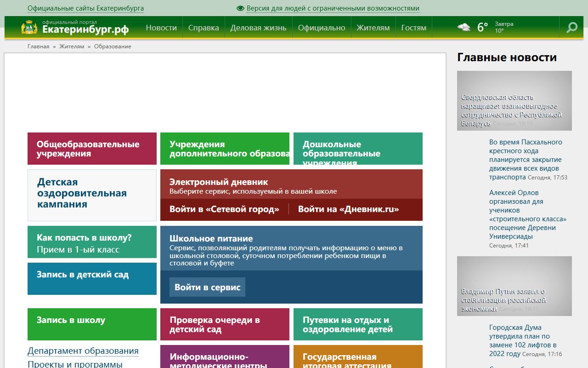Open Запись в детский сад tile
Viewport: 588px width, 368px height.
92,279
